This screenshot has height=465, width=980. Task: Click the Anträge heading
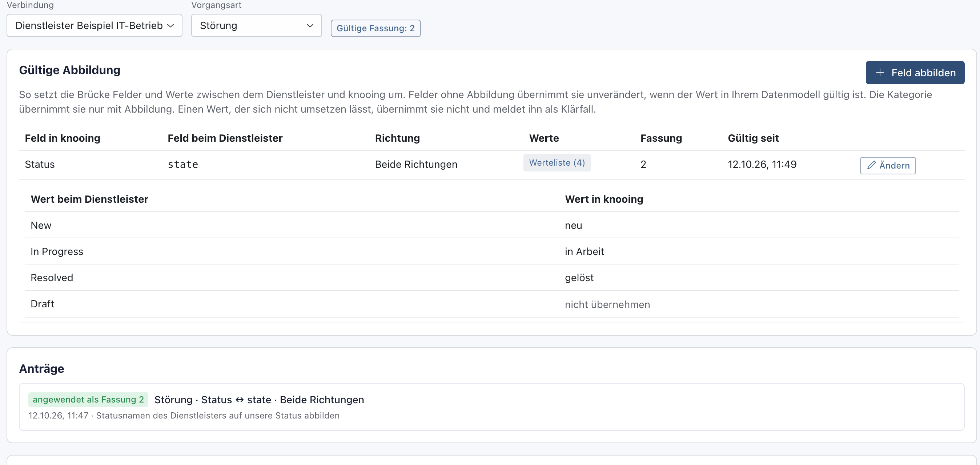point(41,368)
